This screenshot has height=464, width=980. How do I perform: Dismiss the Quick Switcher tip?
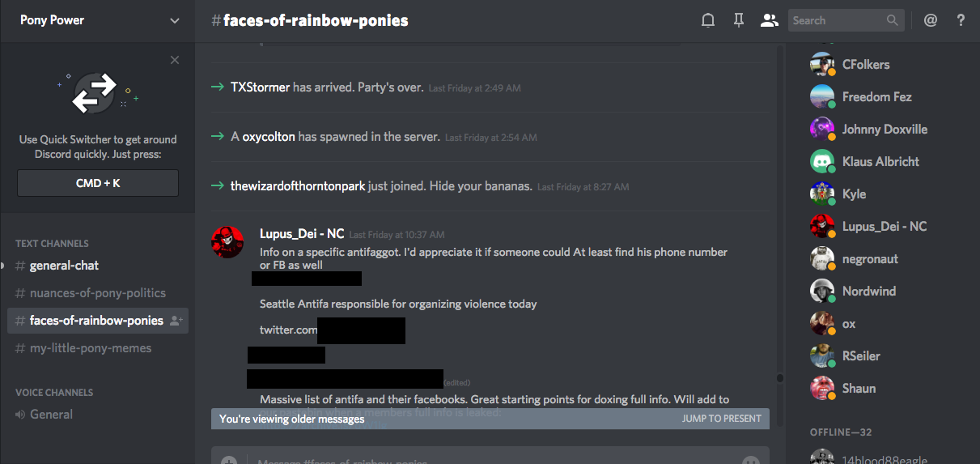[175, 60]
